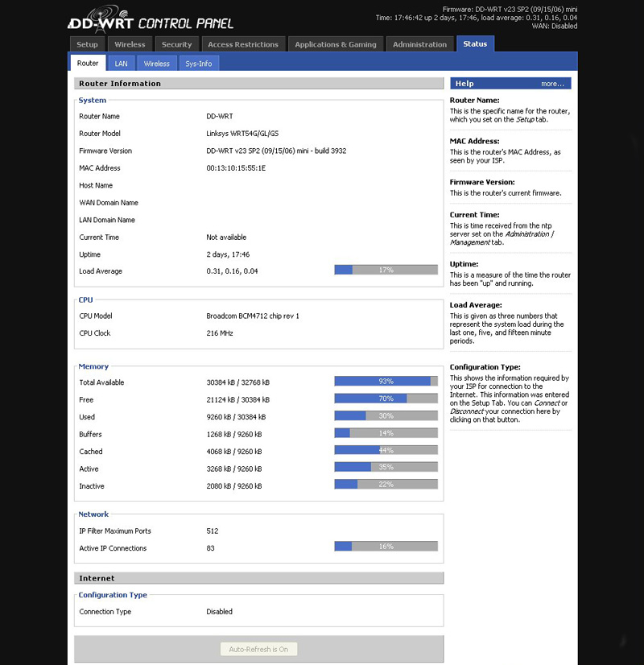Click IP Filter Maximum Ports value 512
Image resolution: width=644 pixels, height=665 pixels.
coord(212,531)
